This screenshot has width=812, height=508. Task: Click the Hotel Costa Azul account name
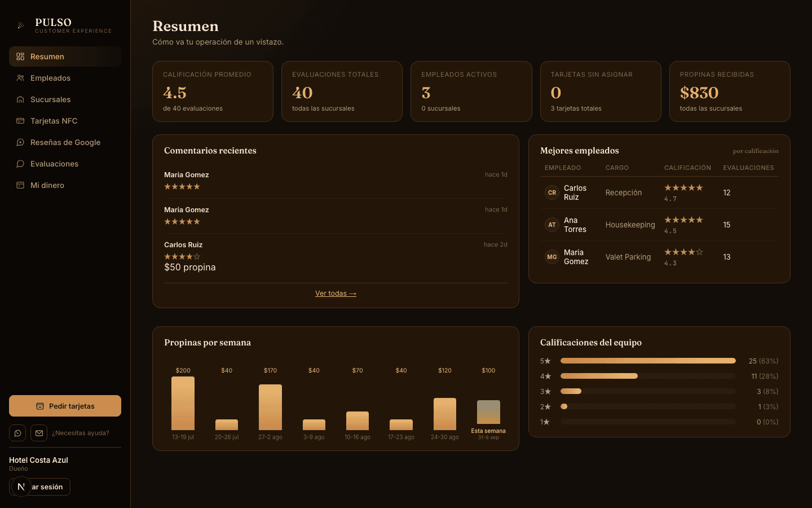coord(38,460)
